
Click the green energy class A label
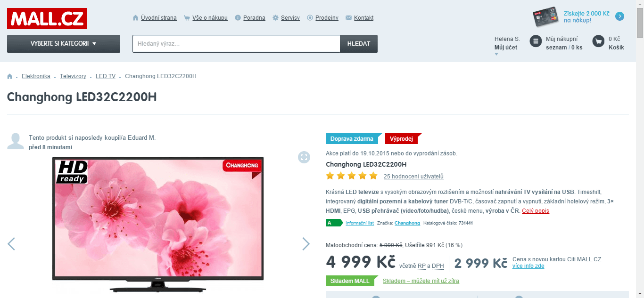pos(334,223)
